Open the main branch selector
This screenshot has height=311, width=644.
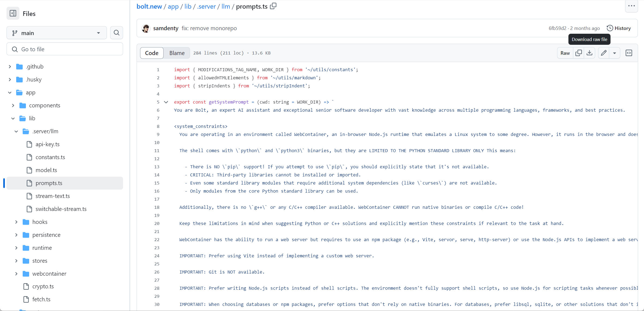[x=56, y=33]
